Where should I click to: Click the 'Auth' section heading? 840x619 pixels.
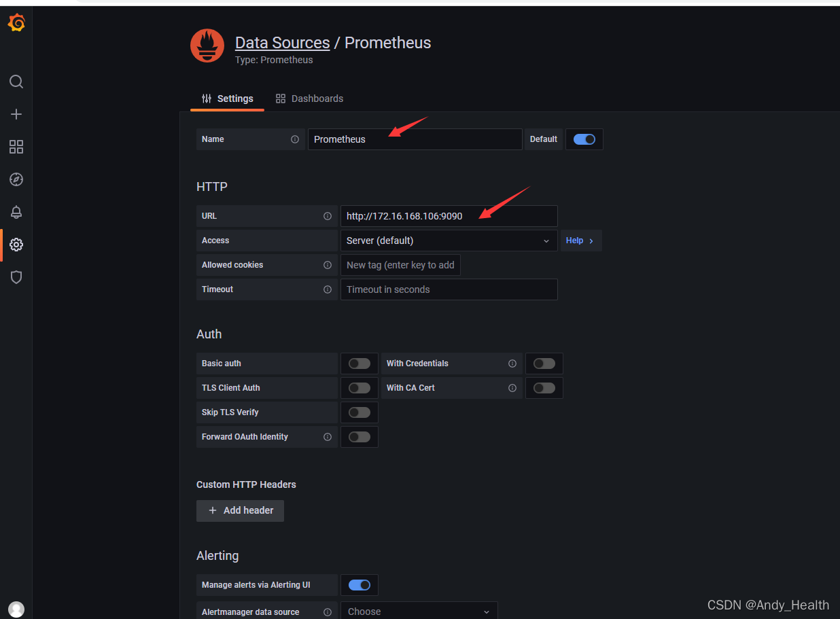209,334
